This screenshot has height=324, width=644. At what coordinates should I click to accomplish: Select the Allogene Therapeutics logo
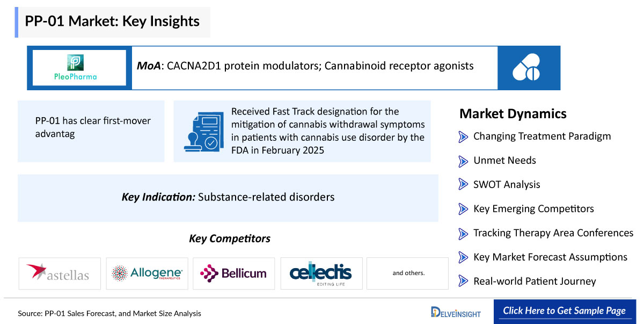(x=147, y=273)
